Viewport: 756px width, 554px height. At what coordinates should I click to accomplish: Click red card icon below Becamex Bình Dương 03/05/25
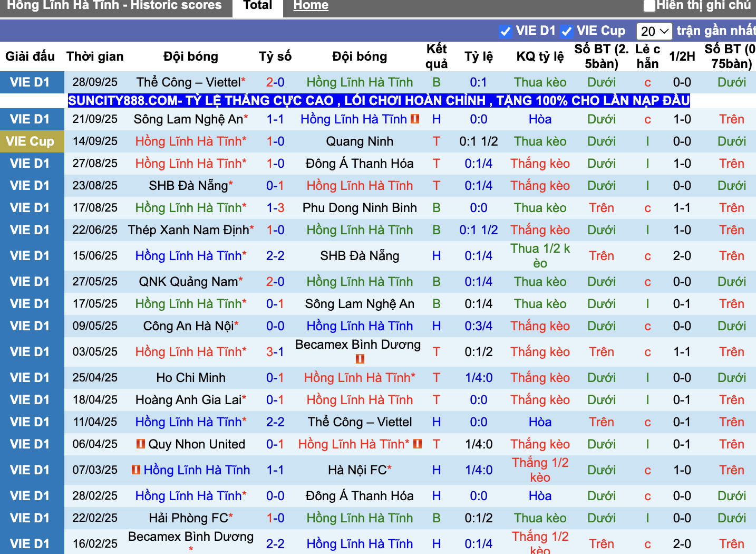tap(360, 359)
